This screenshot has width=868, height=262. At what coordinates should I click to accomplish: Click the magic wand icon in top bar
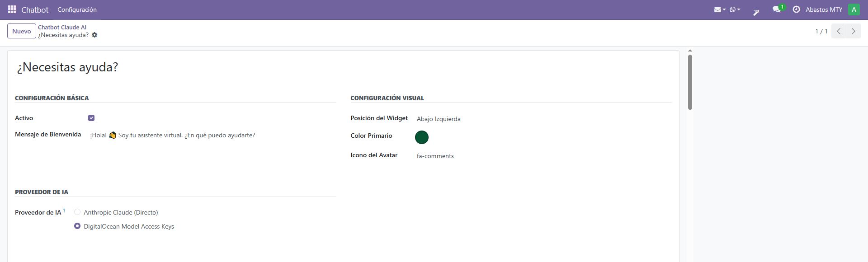[x=756, y=11]
